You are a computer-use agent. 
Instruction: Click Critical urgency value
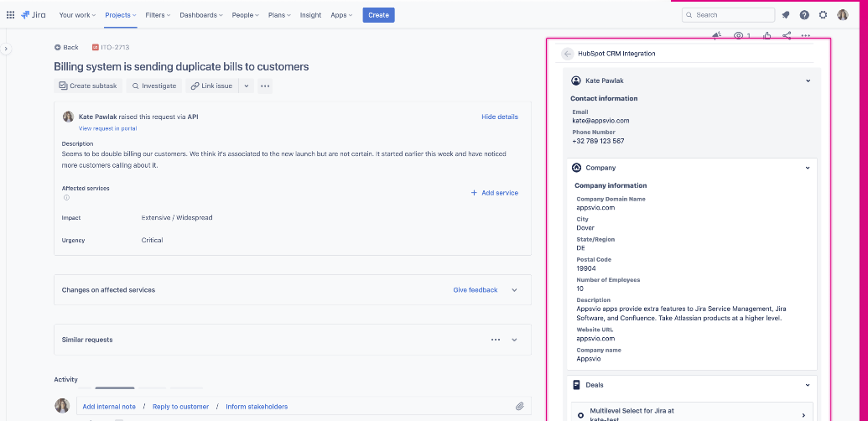click(x=153, y=240)
